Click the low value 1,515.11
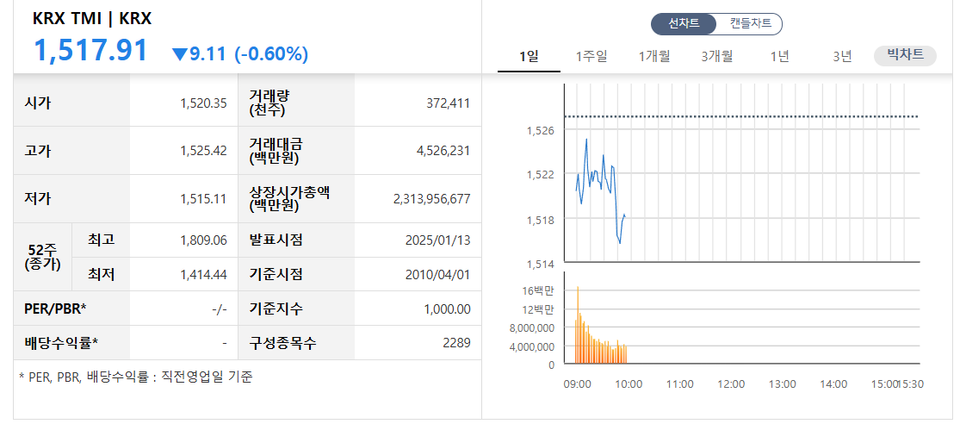This screenshot has width=960, height=424. 203,199
